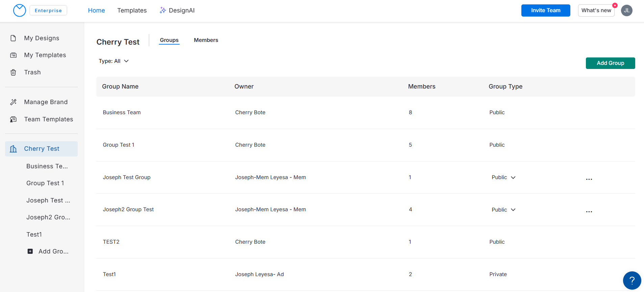Viewport: 644px width, 292px height.
Task: Open the JL user avatar menu
Action: pyautogui.click(x=626, y=10)
